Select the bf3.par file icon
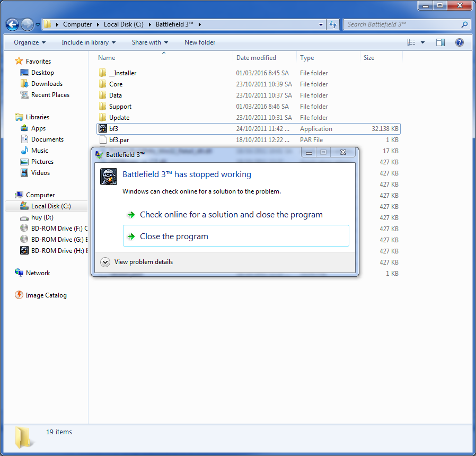Image resolution: width=476 pixels, height=456 pixels. point(103,139)
